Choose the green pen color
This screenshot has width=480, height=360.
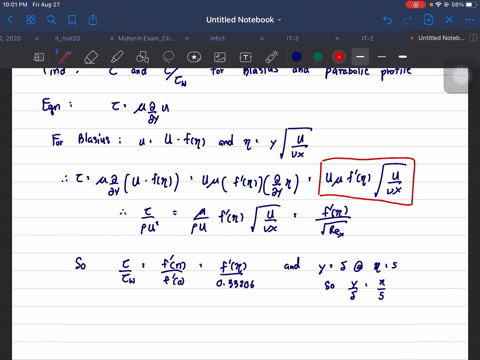[318, 57]
